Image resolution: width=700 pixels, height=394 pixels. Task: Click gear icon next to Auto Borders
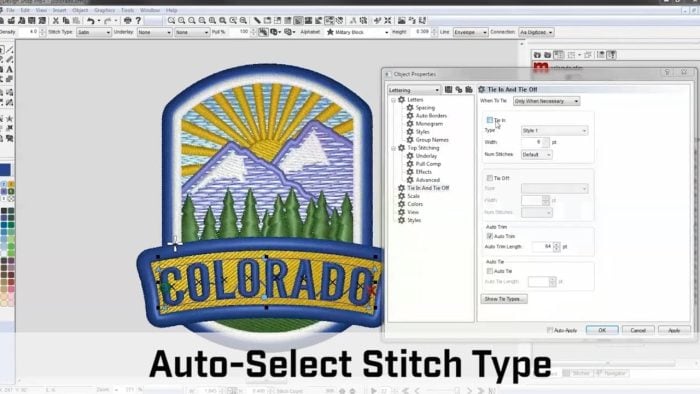point(409,116)
